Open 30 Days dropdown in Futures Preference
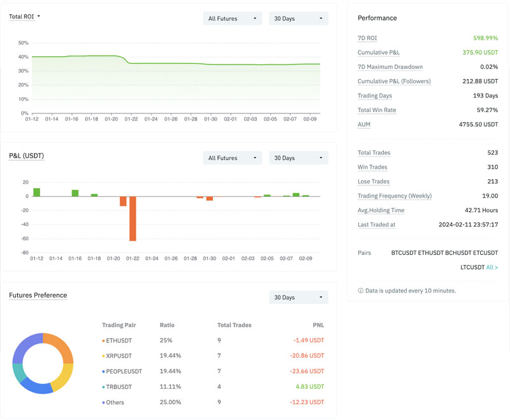Image resolution: width=510 pixels, height=420 pixels. point(298,298)
